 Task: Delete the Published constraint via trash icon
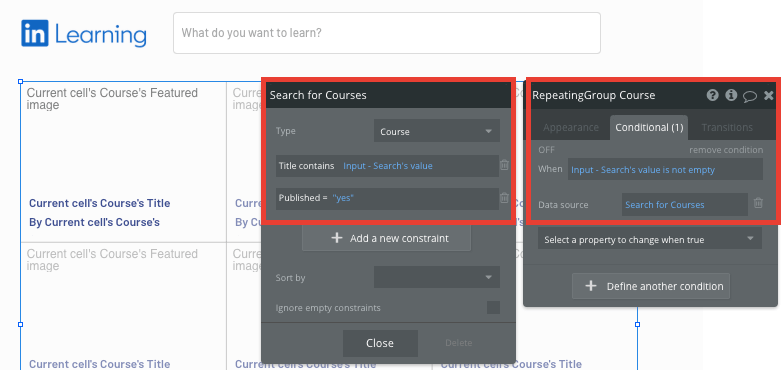tap(505, 198)
